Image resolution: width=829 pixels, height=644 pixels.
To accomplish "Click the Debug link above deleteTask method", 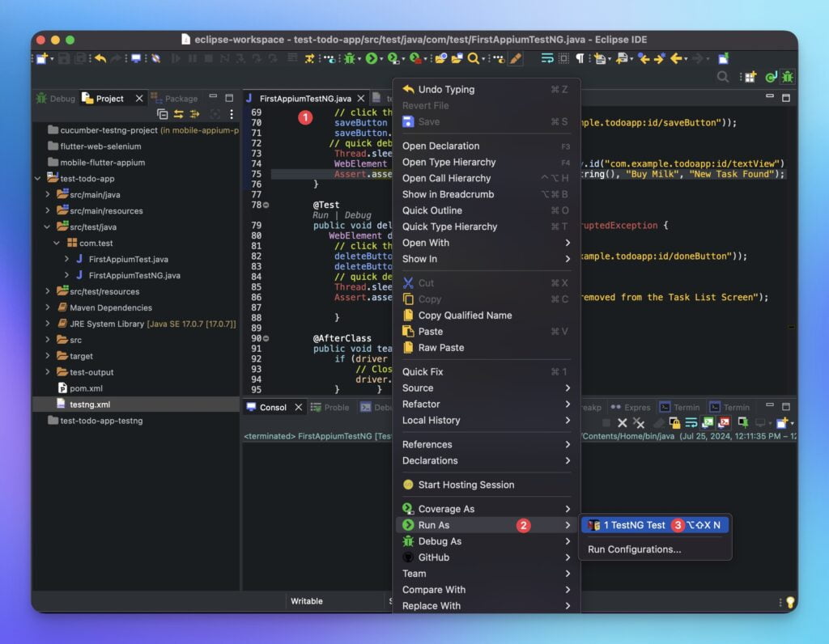I will [x=358, y=215].
